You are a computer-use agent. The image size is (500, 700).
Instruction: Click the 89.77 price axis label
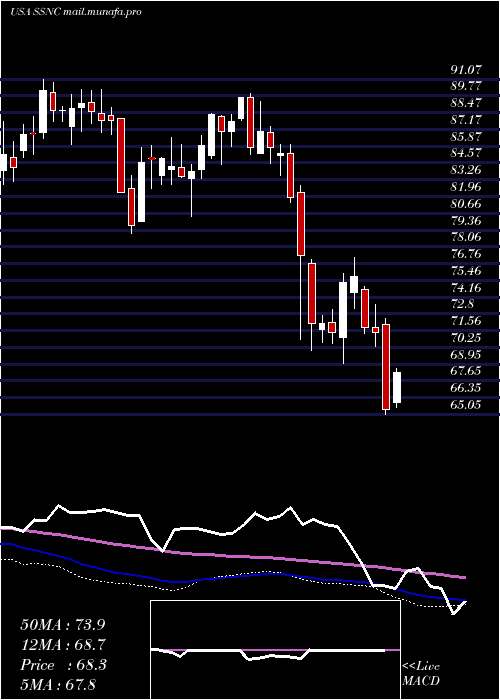pos(466,87)
